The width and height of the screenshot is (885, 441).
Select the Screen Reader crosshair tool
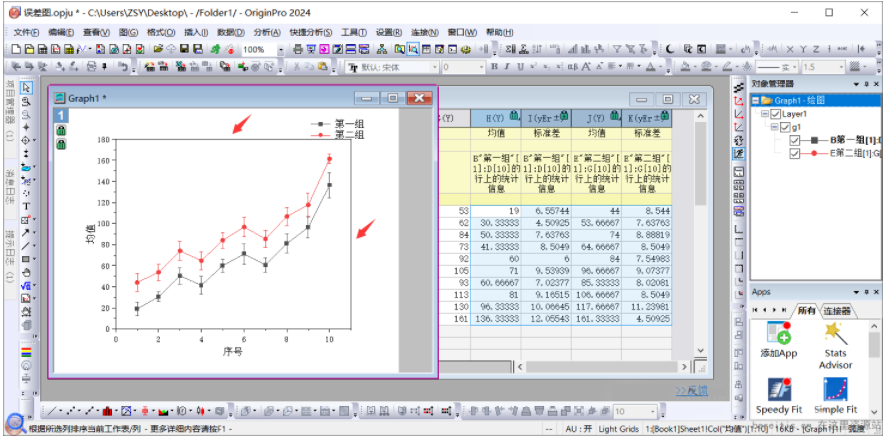click(27, 127)
